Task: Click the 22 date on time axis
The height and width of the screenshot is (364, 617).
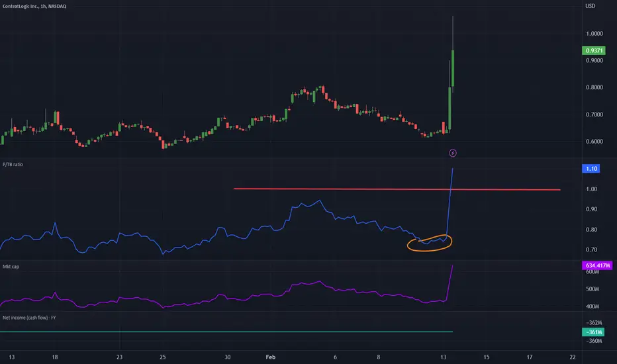Action: [573, 357]
